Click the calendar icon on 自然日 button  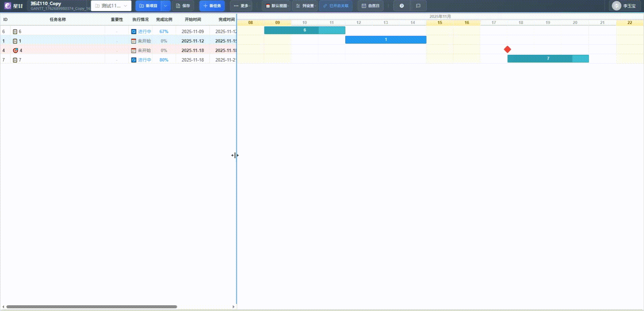[x=363, y=5]
